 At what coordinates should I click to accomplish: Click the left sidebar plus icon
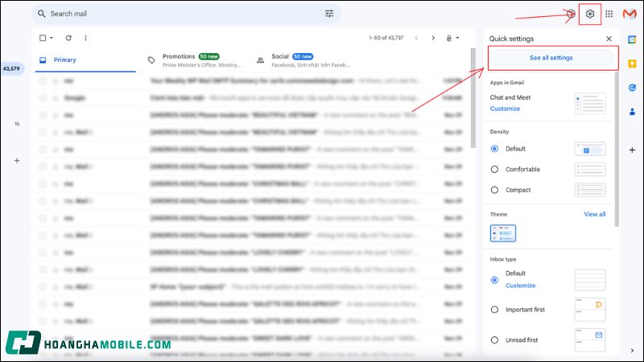(17, 160)
